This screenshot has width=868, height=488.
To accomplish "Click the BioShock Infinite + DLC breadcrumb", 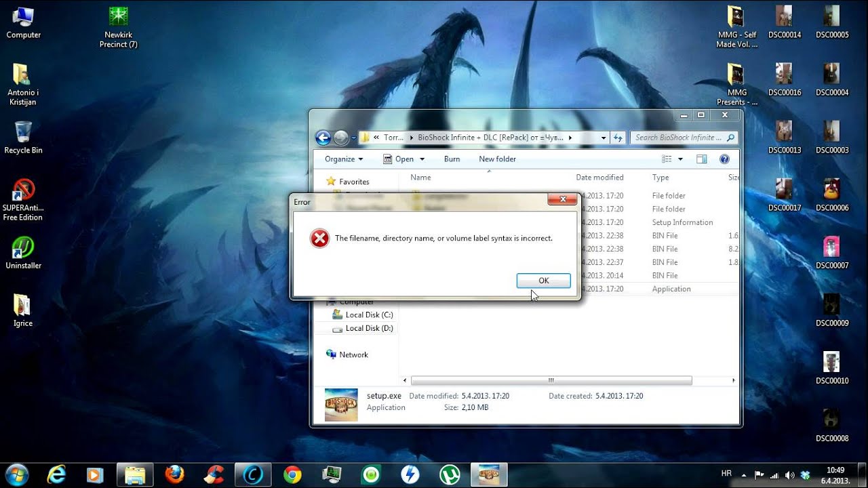I will point(490,138).
